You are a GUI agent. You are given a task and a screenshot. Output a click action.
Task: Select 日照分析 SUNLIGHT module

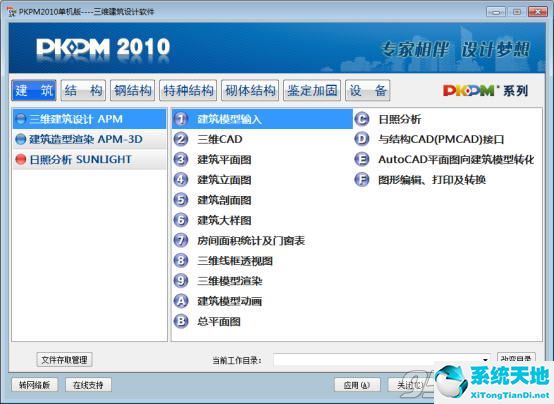[89, 159]
